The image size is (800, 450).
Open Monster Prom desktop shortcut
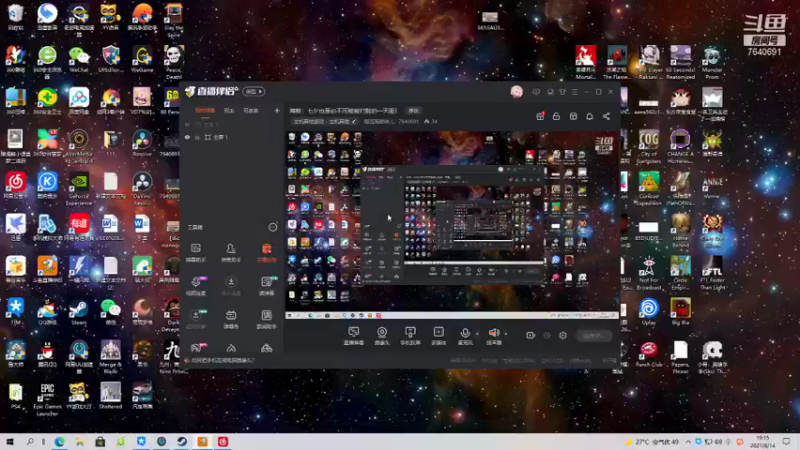pos(712,62)
